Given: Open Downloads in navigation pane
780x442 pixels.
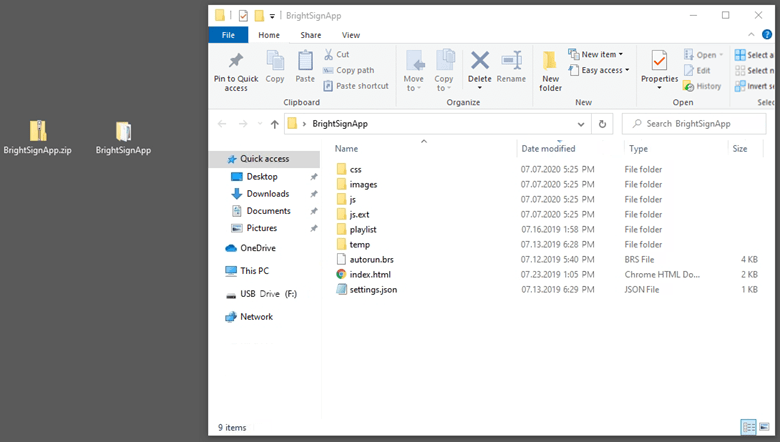Looking at the screenshot, I should pos(268,194).
